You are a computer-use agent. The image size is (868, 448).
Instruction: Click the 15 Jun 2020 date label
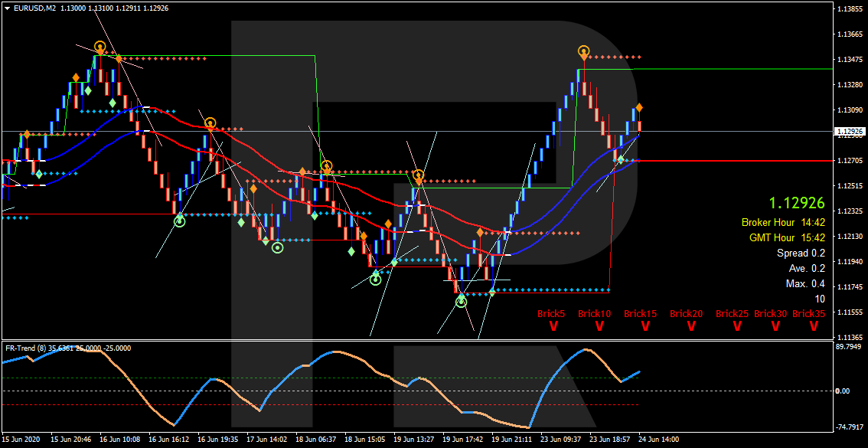21,439
